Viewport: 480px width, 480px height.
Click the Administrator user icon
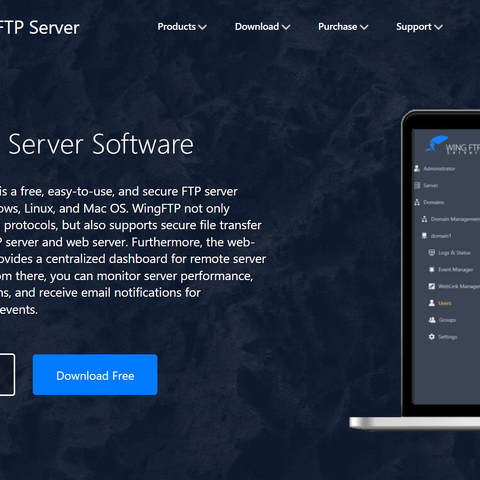417,168
